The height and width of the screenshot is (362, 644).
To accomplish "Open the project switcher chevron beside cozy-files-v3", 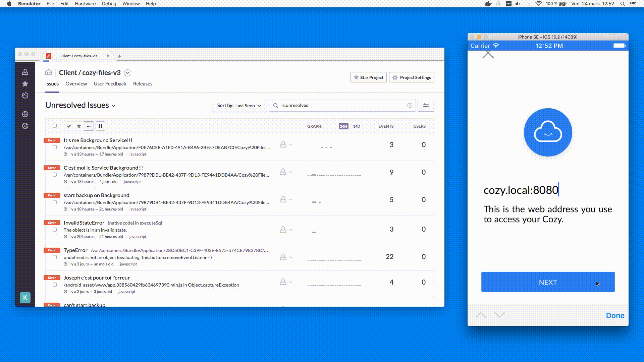I will (127, 73).
